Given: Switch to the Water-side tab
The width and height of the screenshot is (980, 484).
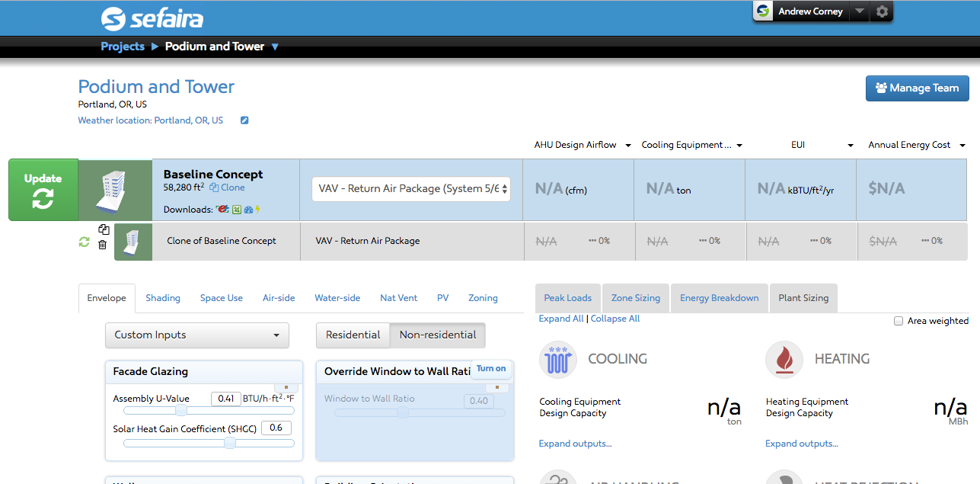Looking at the screenshot, I should point(337,298).
